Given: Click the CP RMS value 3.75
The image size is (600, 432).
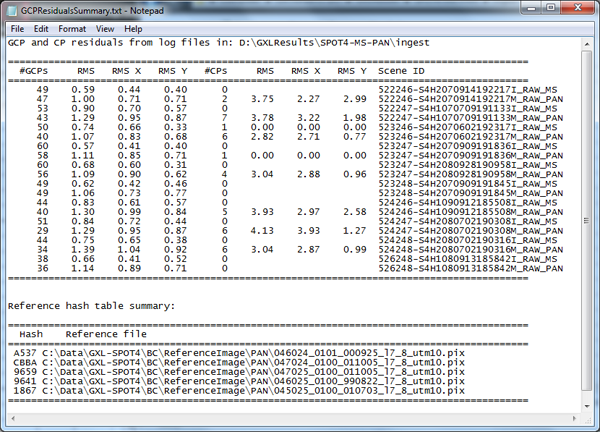Looking at the screenshot, I should tap(262, 99).
